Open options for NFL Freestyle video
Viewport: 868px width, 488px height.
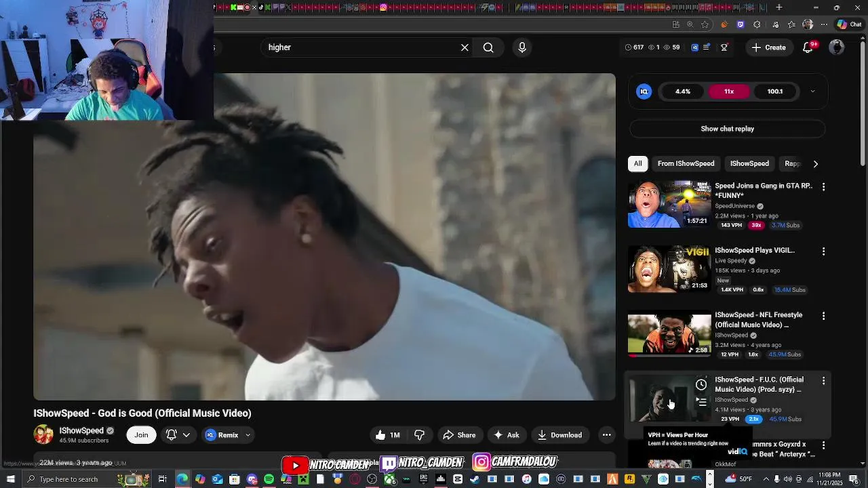[x=823, y=316]
